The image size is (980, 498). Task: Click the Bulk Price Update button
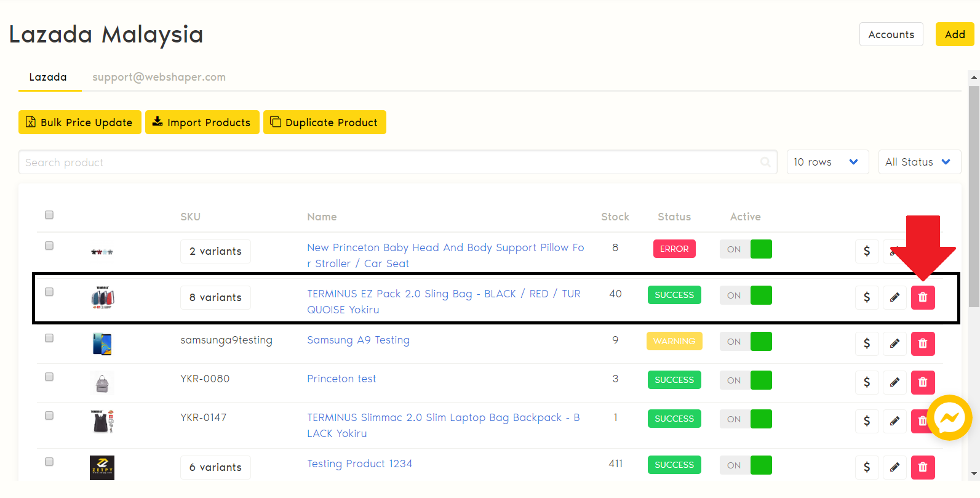[80, 122]
